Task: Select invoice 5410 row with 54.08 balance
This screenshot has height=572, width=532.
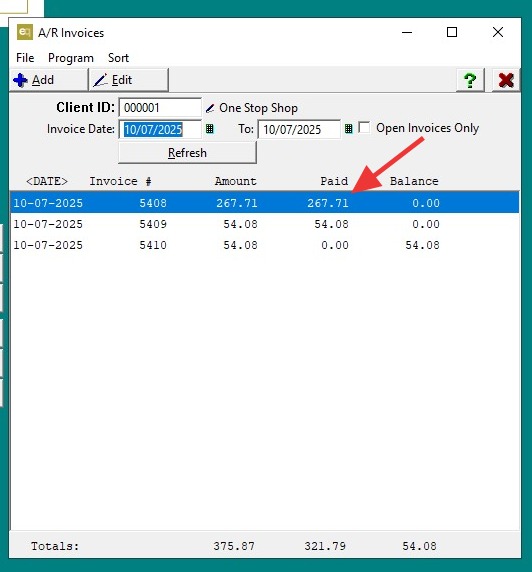Action: click(265, 245)
